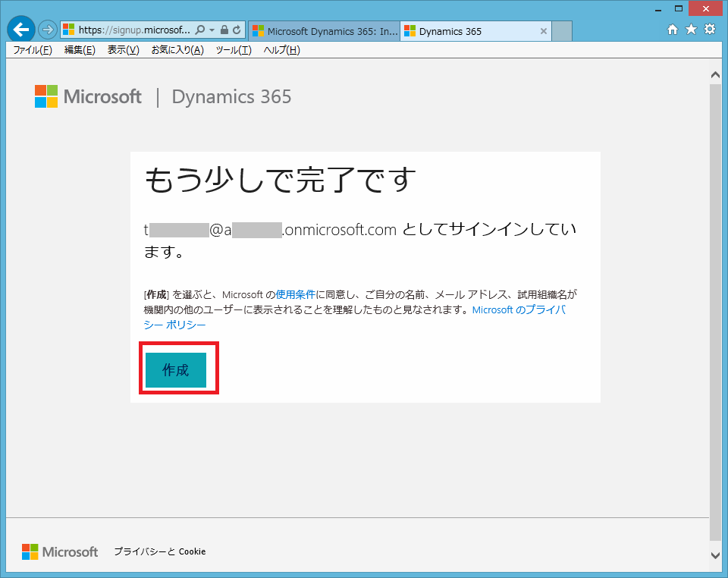The height and width of the screenshot is (578, 728).
Task: Open the ヘルプ(H) menu
Action: 282,49
